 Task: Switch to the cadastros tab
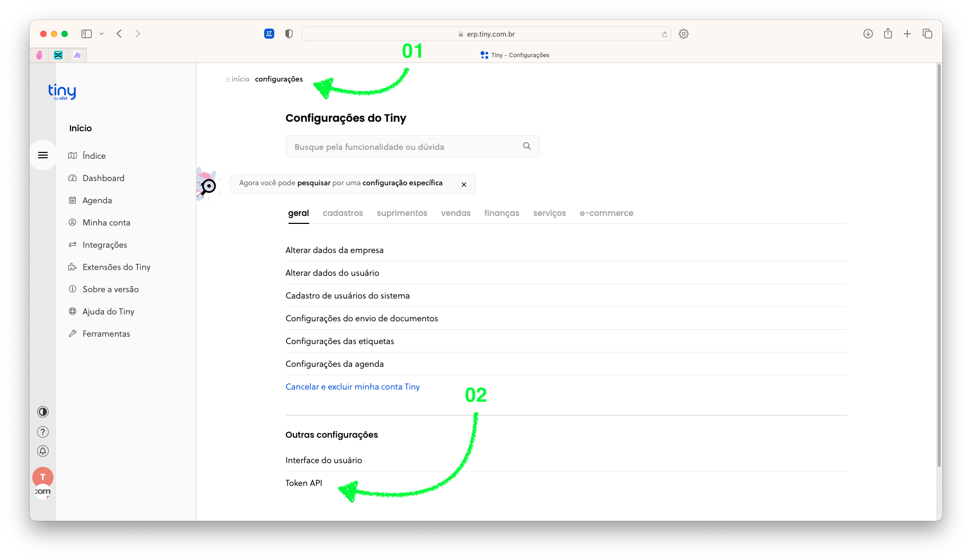[x=343, y=213]
